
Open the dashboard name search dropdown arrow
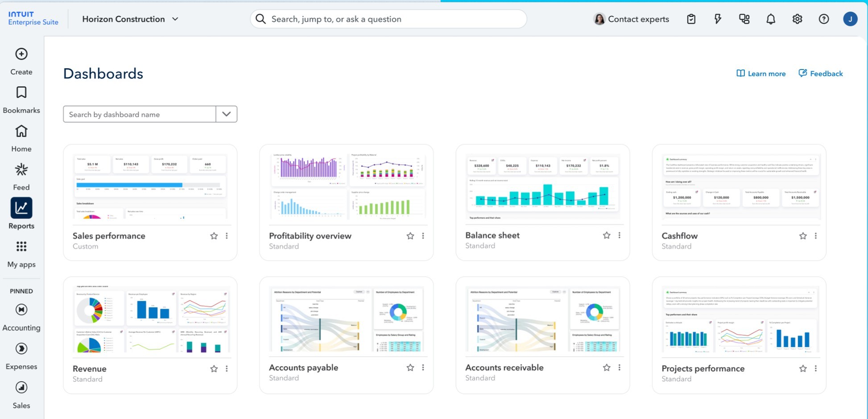coord(227,114)
